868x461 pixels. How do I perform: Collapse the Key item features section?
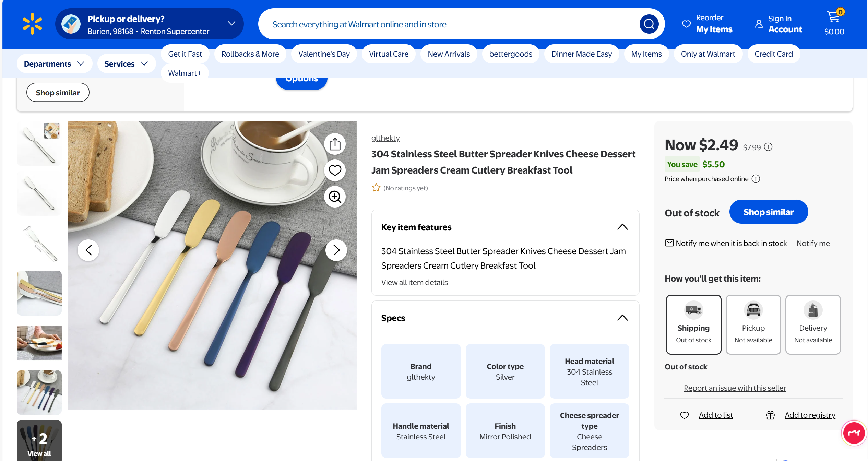(622, 227)
